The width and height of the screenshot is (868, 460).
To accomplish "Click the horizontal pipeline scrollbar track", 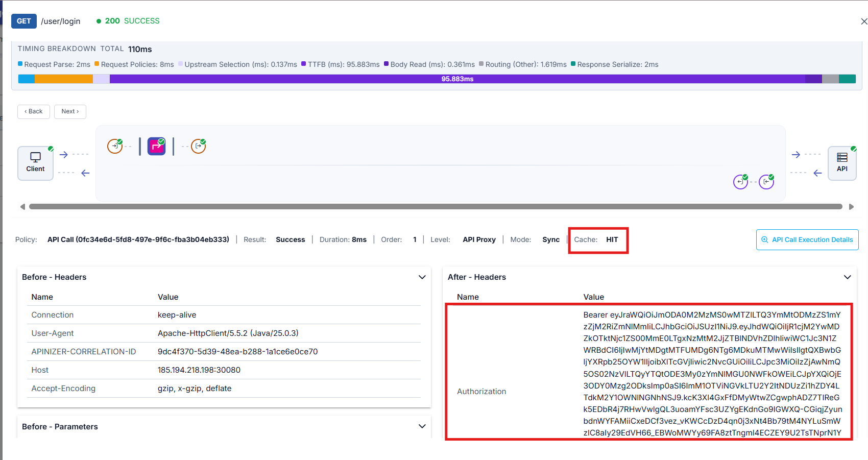I will [x=436, y=207].
